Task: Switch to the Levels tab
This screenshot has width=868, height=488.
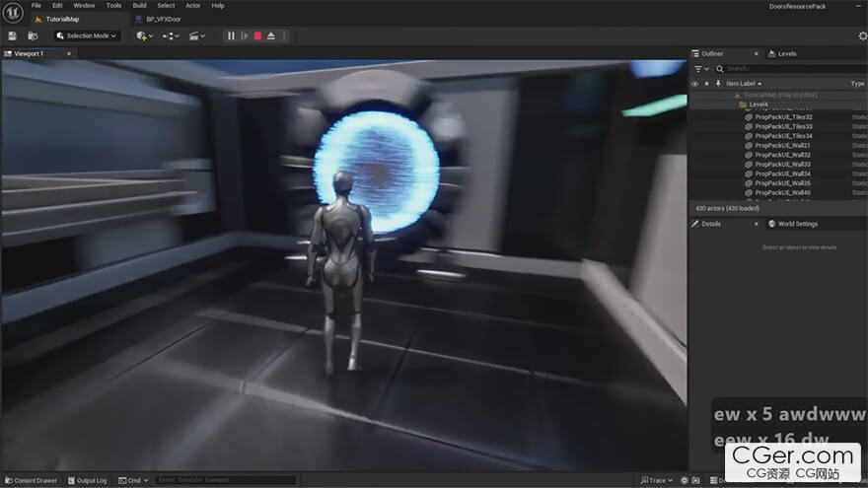Action: (787, 53)
